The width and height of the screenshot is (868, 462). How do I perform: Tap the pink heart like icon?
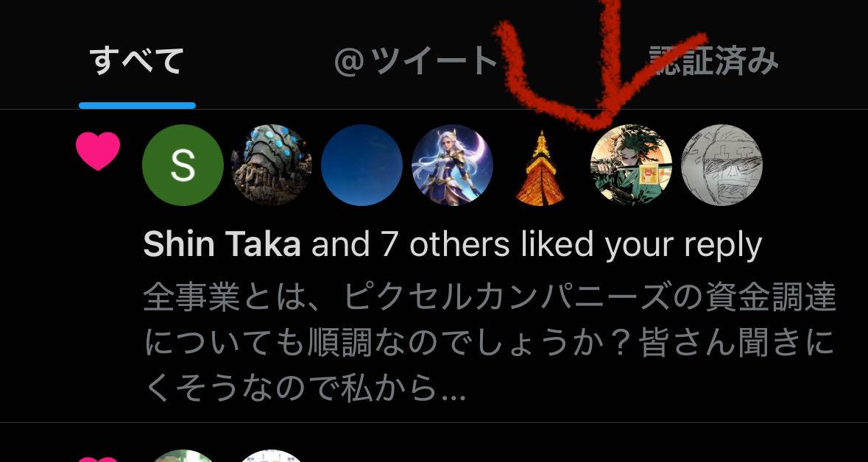point(98,151)
